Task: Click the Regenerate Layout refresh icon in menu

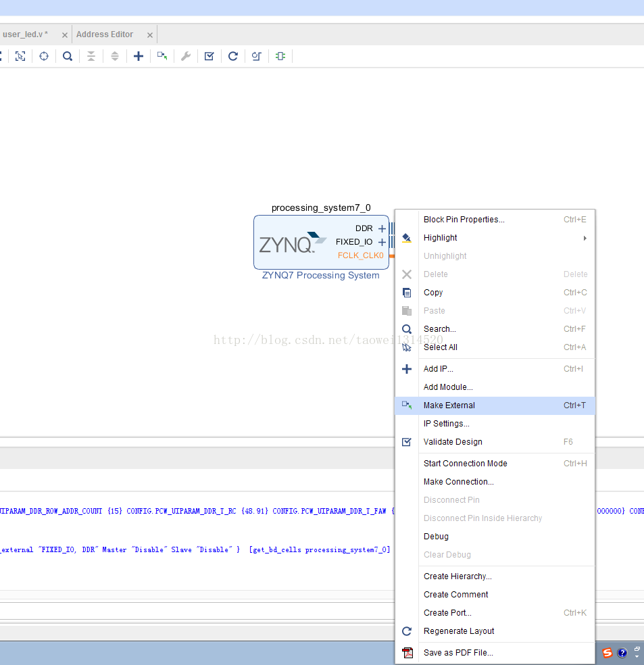Action: [407, 631]
